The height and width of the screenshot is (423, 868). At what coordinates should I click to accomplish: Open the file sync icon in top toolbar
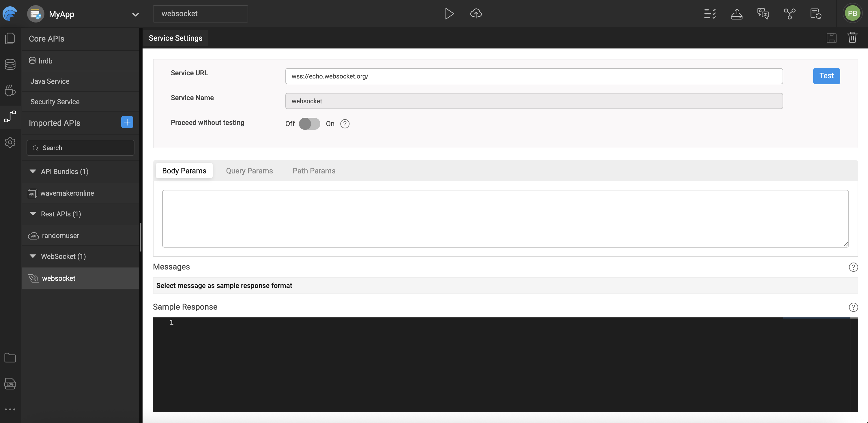click(x=815, y=14)
